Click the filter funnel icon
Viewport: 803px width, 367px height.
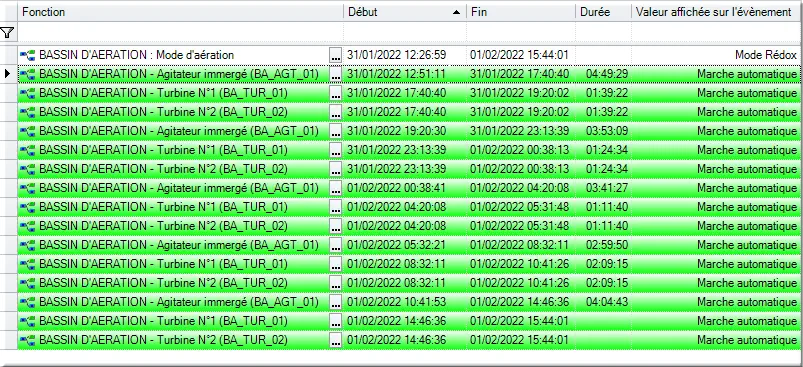(7, 33)
